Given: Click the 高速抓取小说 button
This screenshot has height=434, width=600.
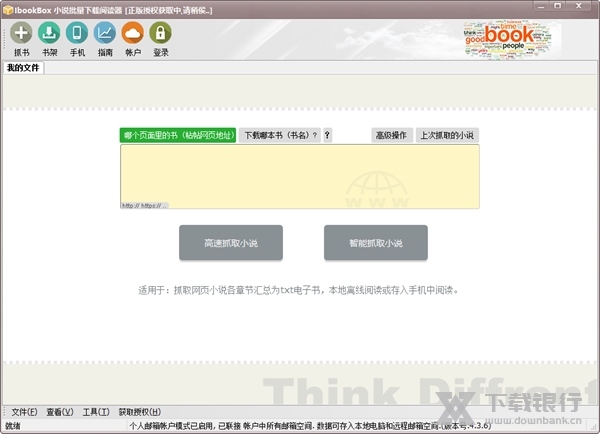Looking at the screenshot, I should (231, 243).
